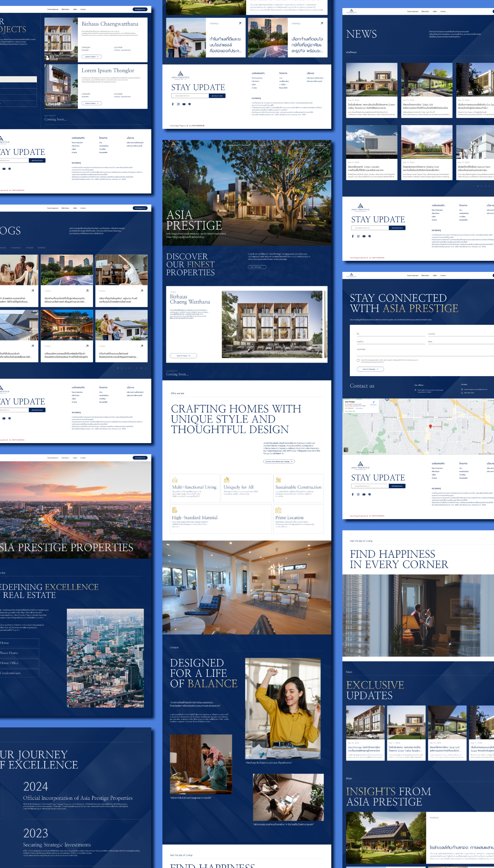Select ไลฟ์สไตล์ filter tab on Blogs page
The image size is (494, 868).
[41, 248]
